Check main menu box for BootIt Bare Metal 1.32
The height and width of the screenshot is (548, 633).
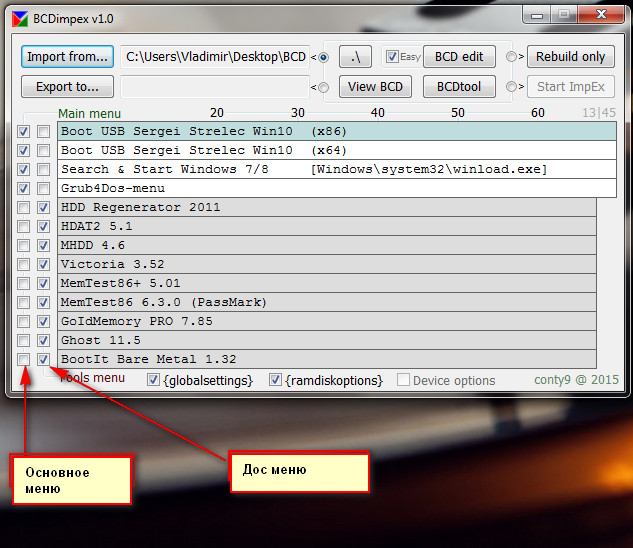(x=23, y=359)
